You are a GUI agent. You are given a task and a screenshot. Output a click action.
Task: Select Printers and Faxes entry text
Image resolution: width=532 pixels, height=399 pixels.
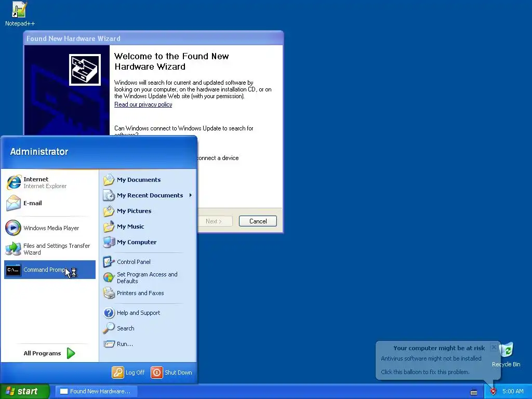[140, 293]
